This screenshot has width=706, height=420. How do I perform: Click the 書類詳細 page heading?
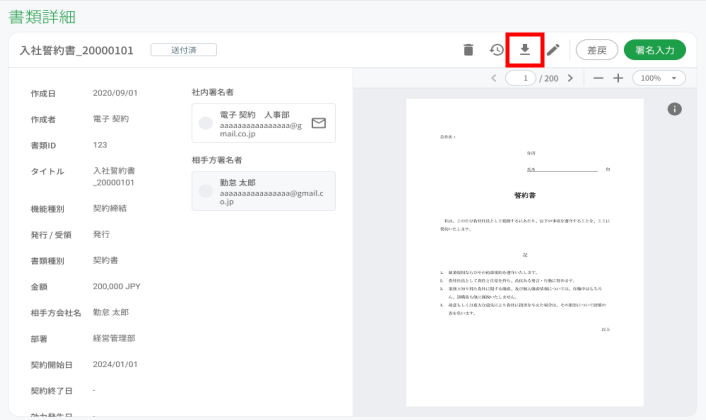42,17
